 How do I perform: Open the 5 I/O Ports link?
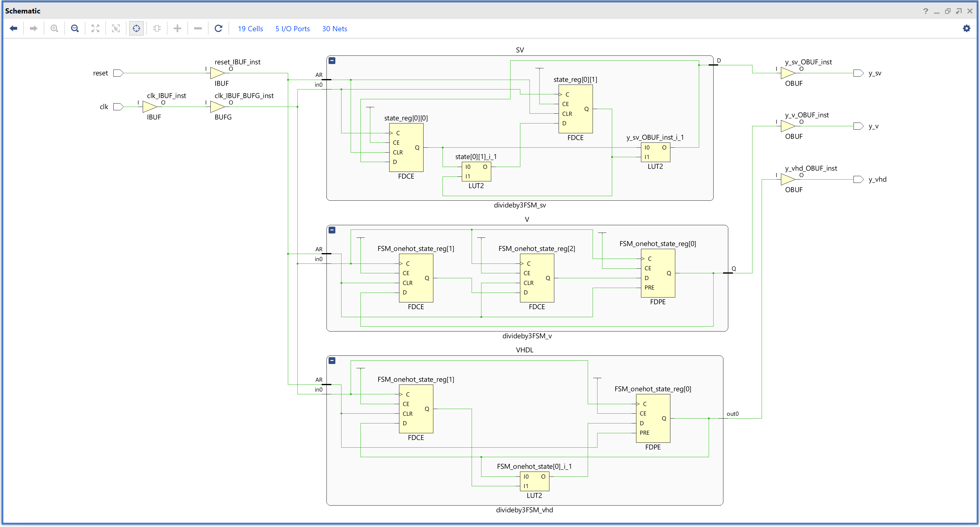(292, 29)
